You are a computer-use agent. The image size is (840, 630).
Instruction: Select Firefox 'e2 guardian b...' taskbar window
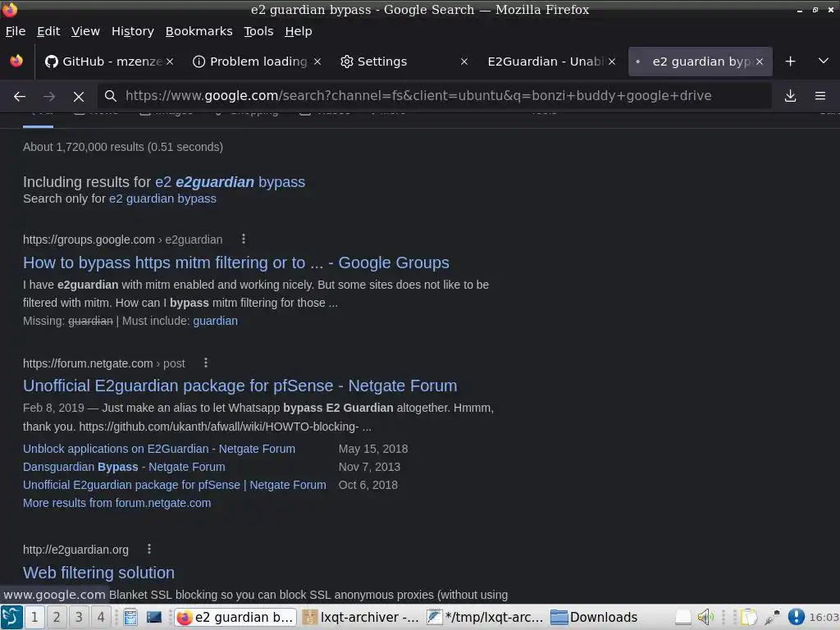click(235, 618)
